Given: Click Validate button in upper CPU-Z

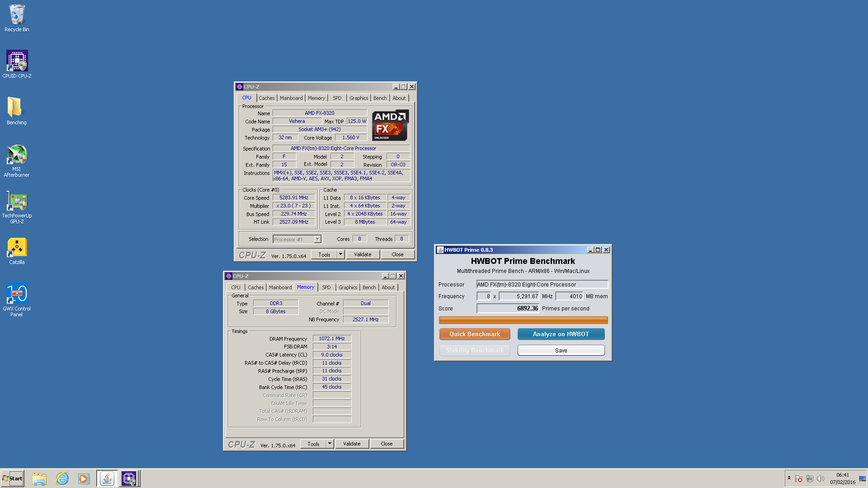Looking at the screenshot, I should (x=363, y=254).
